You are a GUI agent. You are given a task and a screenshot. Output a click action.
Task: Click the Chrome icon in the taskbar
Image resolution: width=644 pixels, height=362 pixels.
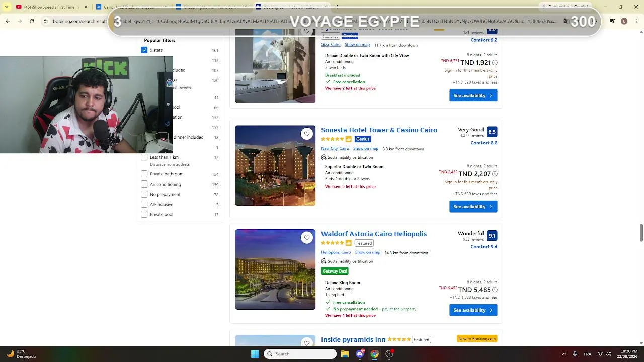click(x=374, y=354)
